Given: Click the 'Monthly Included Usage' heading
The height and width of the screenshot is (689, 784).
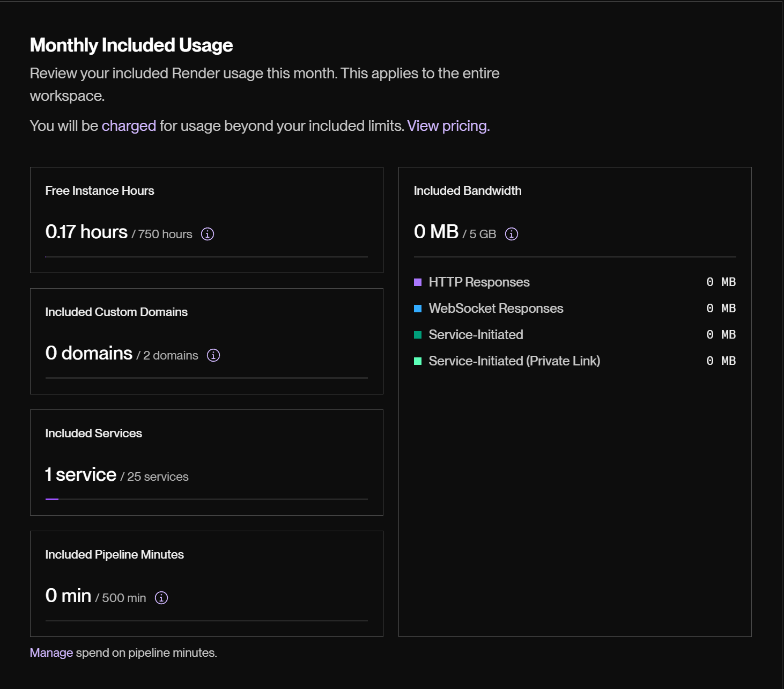Looking at the screenshot, I should pyautogui.click(x=131, y=45).
